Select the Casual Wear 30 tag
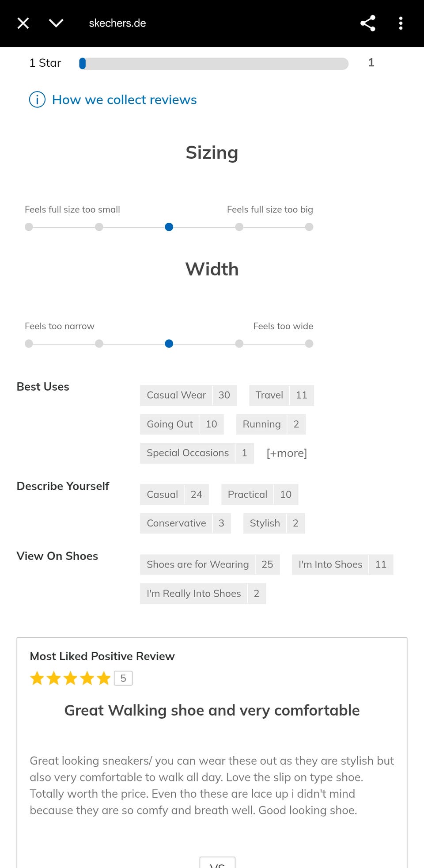The image size is (424, 868). [188, 395]
